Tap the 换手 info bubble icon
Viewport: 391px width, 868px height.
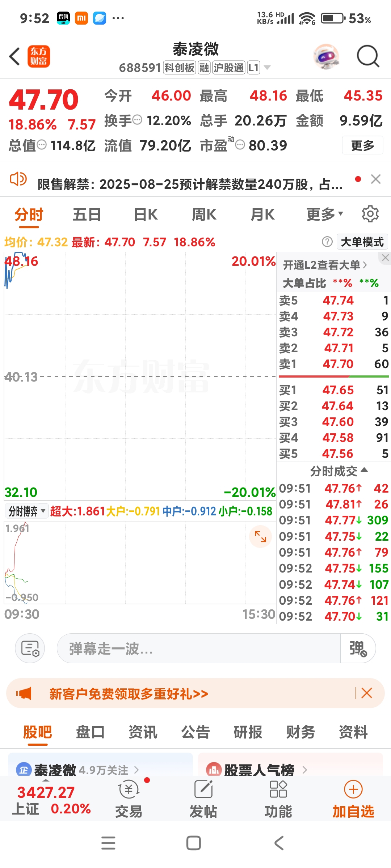137,120
